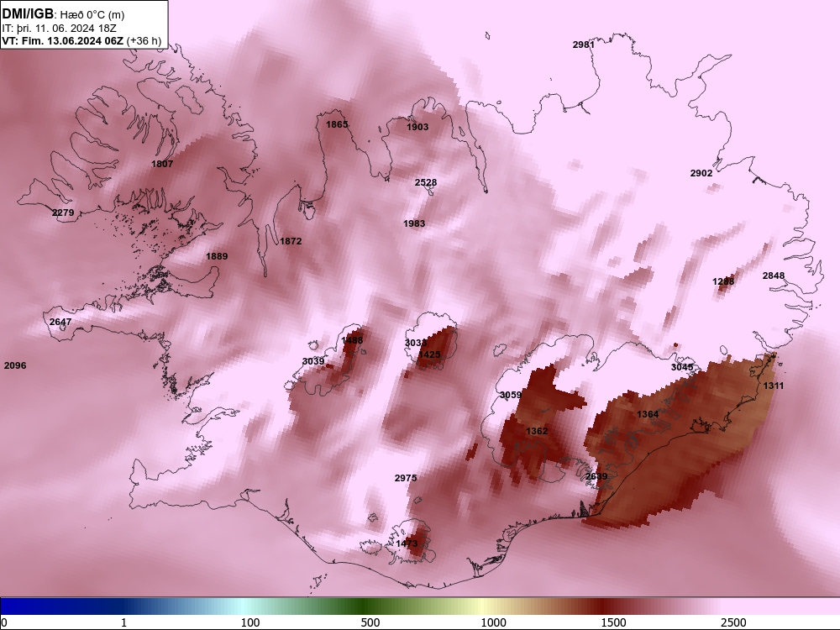Select the 1425 height value

pyautogui.click(x=429, y=354)
